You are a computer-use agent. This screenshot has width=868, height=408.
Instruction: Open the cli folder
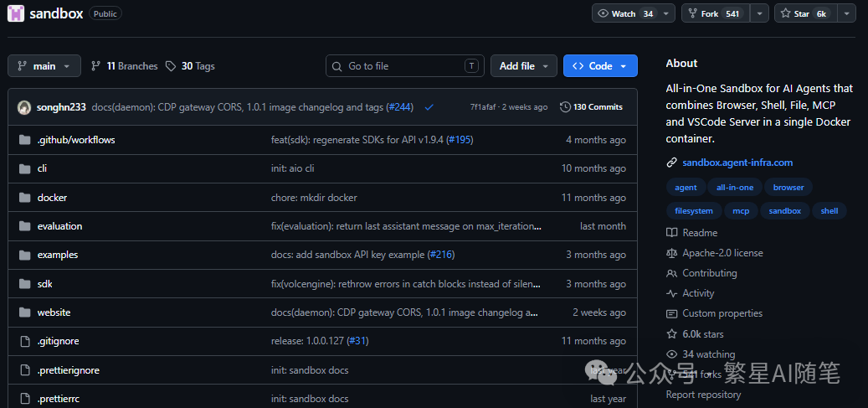pos(42,168)
